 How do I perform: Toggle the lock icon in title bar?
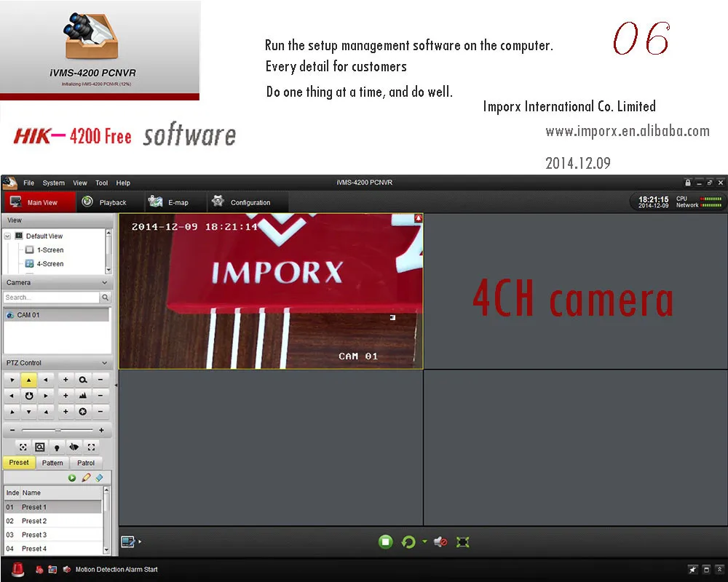[x=688, y=183]
